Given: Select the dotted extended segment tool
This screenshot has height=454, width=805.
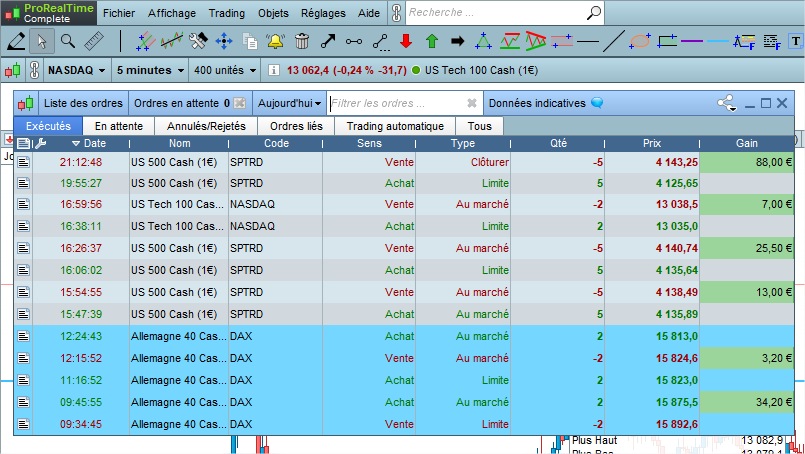Looking at the screenshot, I should [x=380, y=42].
